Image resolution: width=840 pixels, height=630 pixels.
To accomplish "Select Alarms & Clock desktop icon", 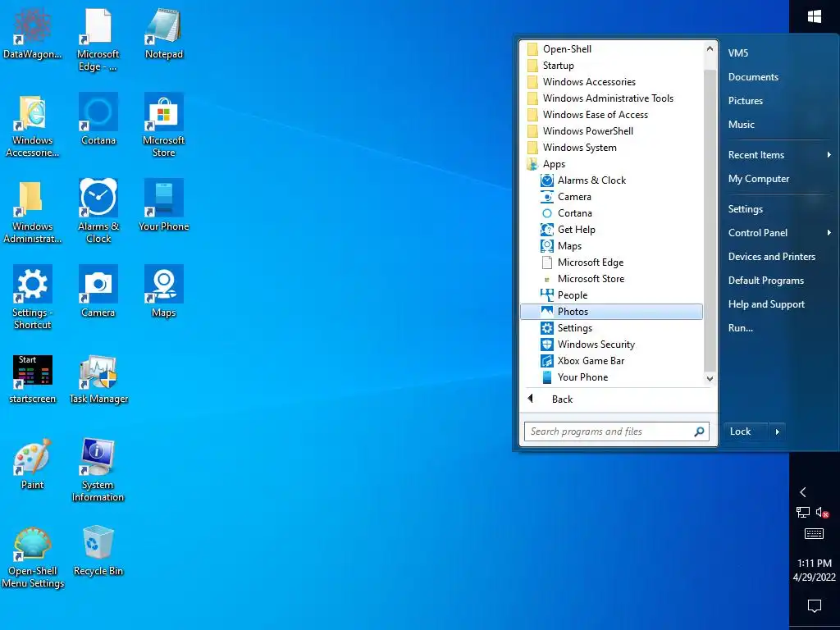I will point(98,212).
